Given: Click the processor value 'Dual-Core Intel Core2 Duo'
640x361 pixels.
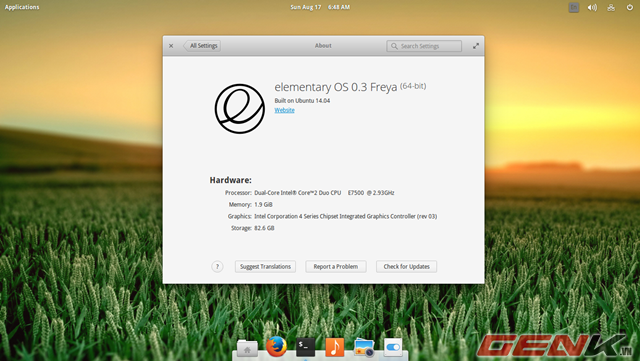Looking at the screenshot, I should (x=324, y=193).
